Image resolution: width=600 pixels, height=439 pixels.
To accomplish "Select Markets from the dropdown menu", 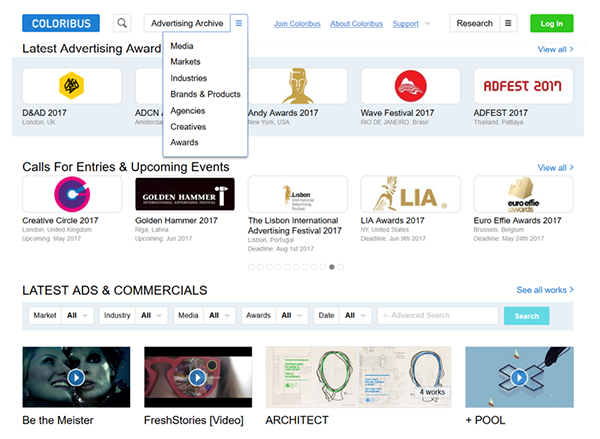I will tap(185, 62).
